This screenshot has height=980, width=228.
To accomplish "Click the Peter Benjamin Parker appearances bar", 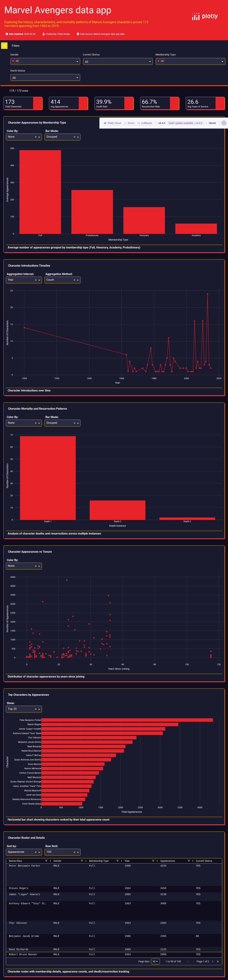I will 127,720.
